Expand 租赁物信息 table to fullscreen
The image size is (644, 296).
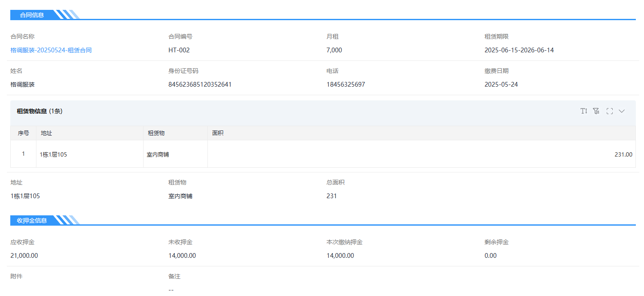tap(609, 111)
